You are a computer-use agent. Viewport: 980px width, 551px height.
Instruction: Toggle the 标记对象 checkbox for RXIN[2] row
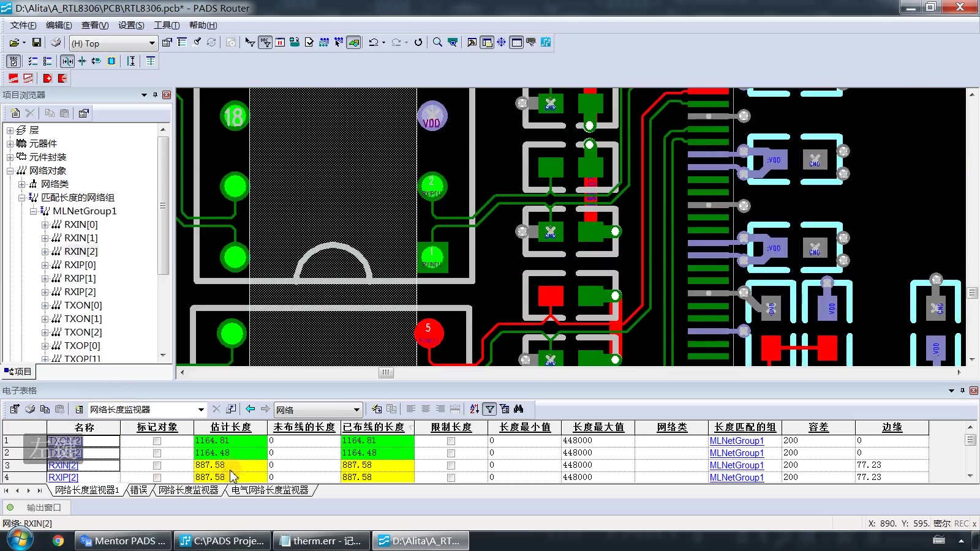coord(157,465)
